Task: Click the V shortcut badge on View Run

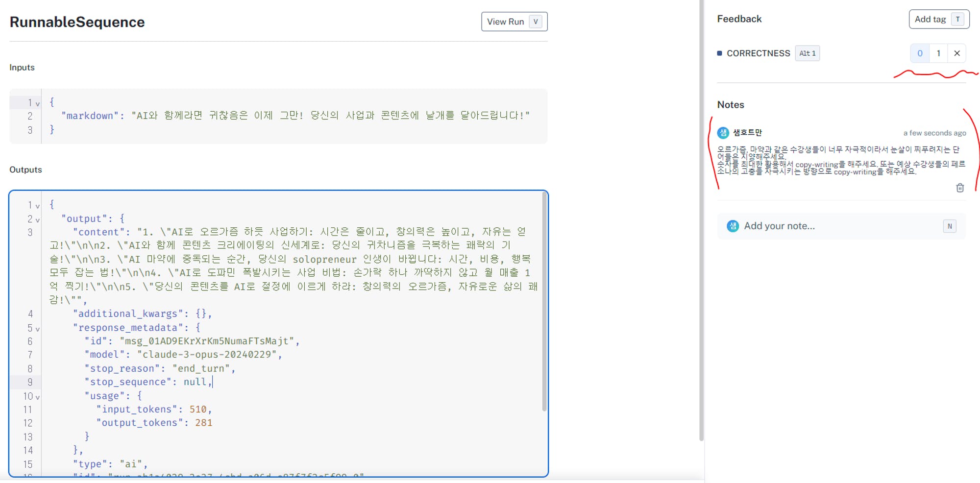Action: coord(536,22)
